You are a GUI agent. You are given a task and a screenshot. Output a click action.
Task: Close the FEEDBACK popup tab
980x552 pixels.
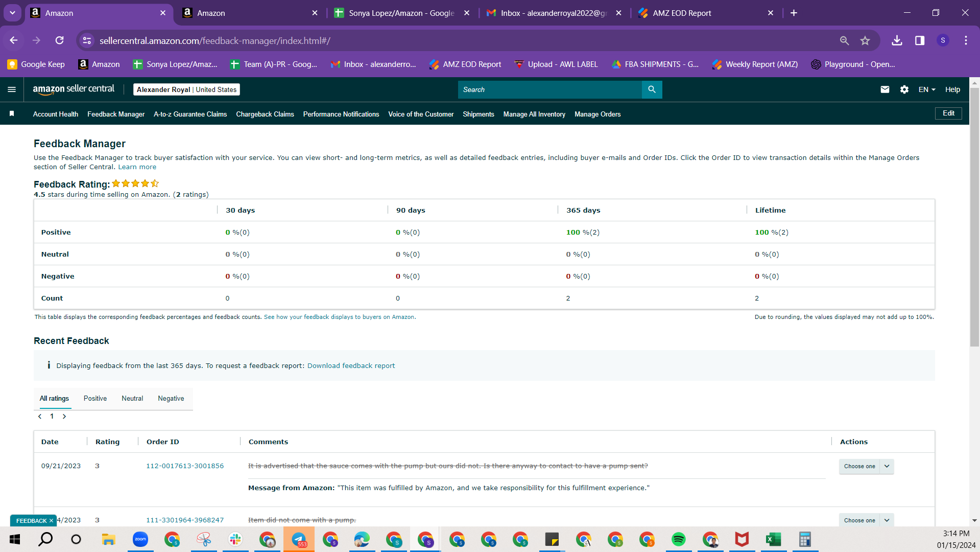tap(51, 521)
